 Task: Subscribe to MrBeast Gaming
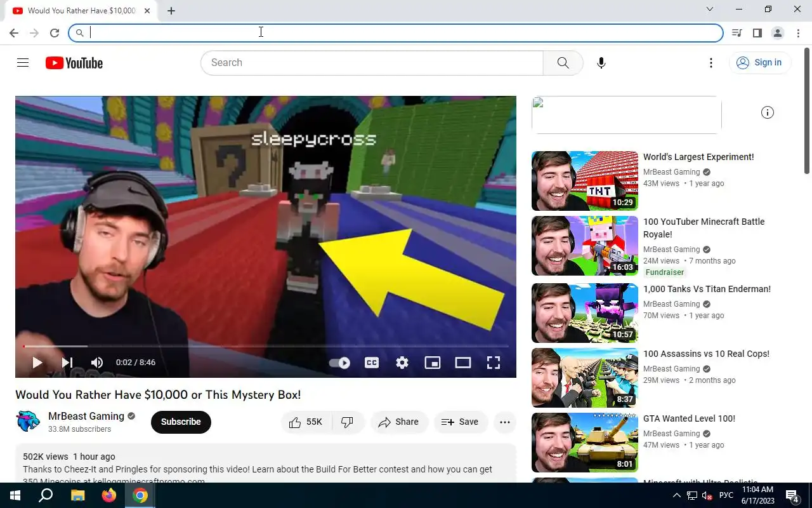click(x=181, y=422)
